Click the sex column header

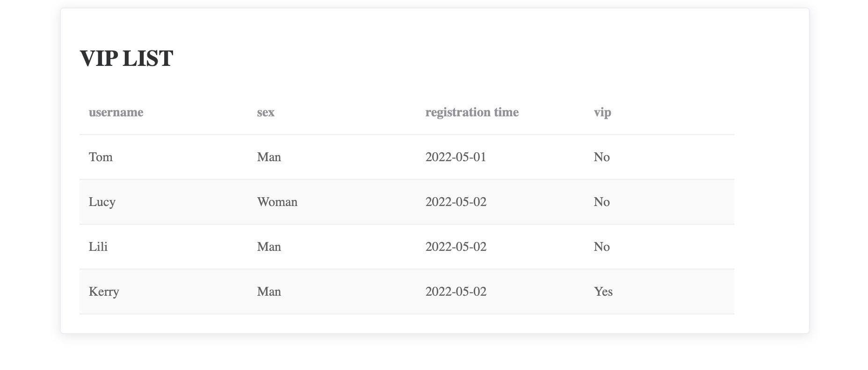pos(266,113)
